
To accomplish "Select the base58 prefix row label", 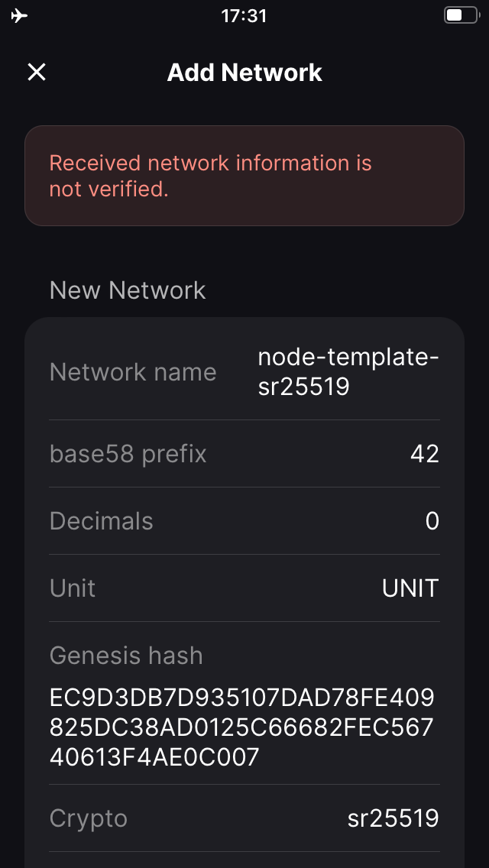I will (x=128, y=454).
